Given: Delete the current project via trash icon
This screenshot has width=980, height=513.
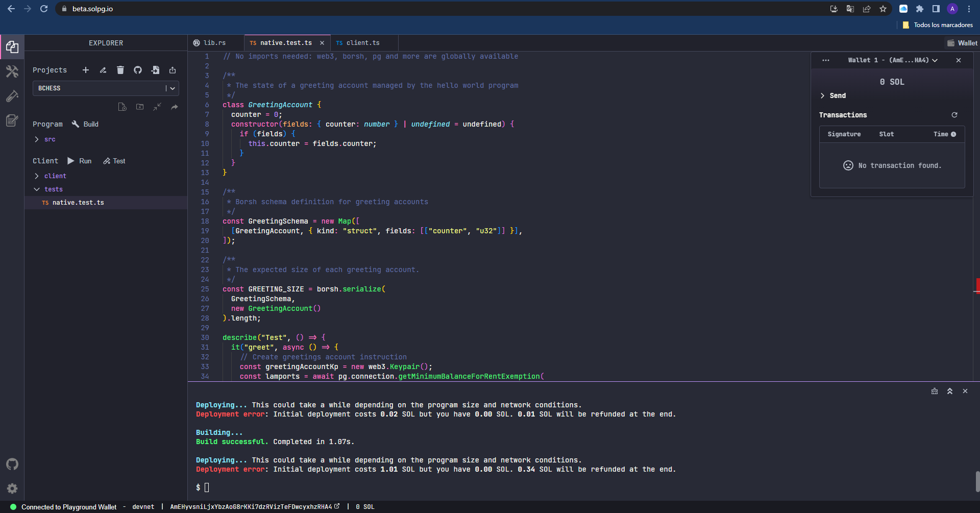Looking at the screenshot, I should coord(120,70).
